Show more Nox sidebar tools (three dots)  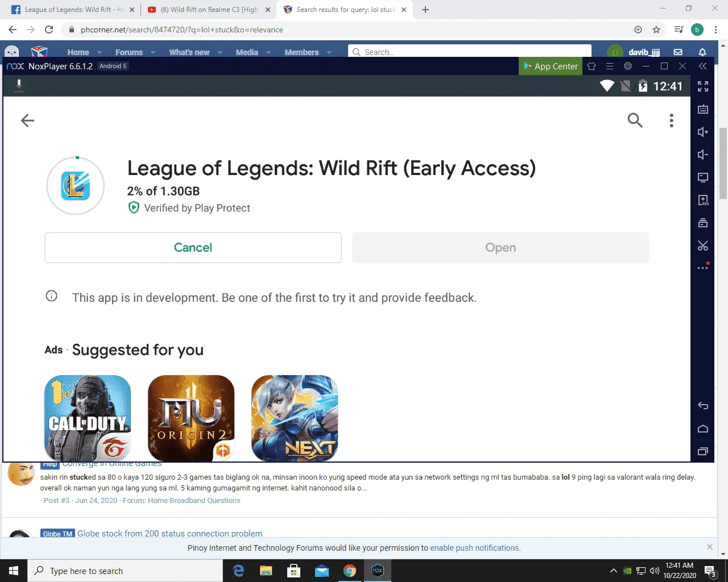click(x=703, y=268)
